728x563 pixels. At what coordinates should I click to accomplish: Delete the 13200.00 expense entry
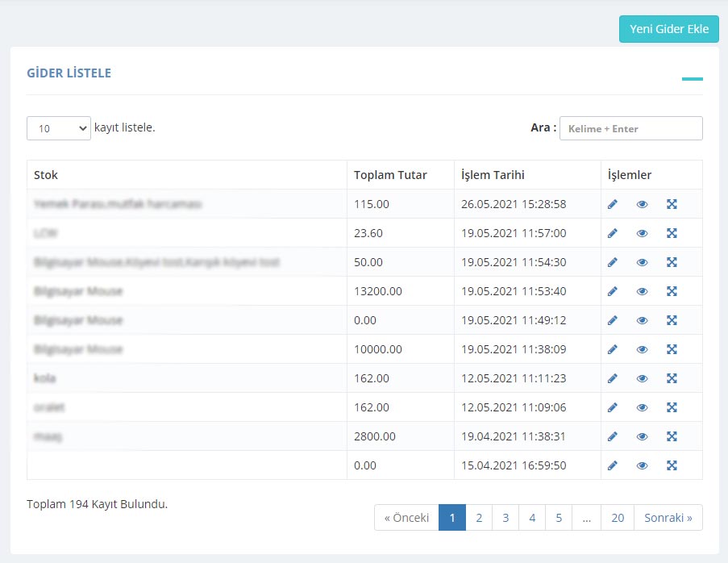(672, 291)
